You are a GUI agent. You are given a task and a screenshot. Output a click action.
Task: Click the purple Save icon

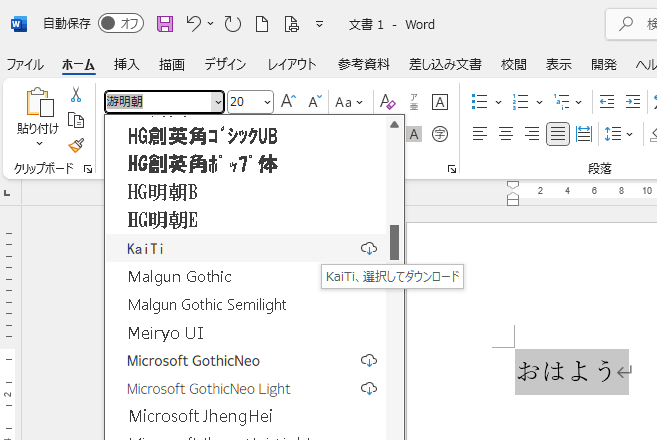(x=165, y=24)
